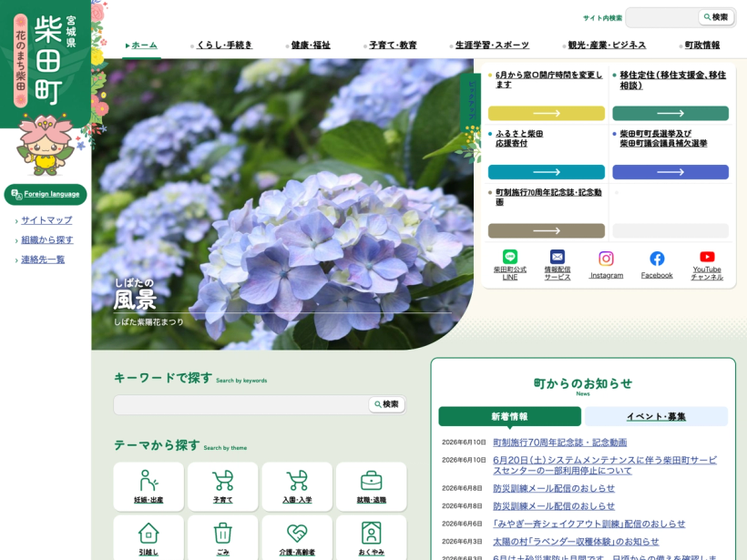The image size is (747, 560).
Task: Open the Facebook icon
Action: point(657,259)
